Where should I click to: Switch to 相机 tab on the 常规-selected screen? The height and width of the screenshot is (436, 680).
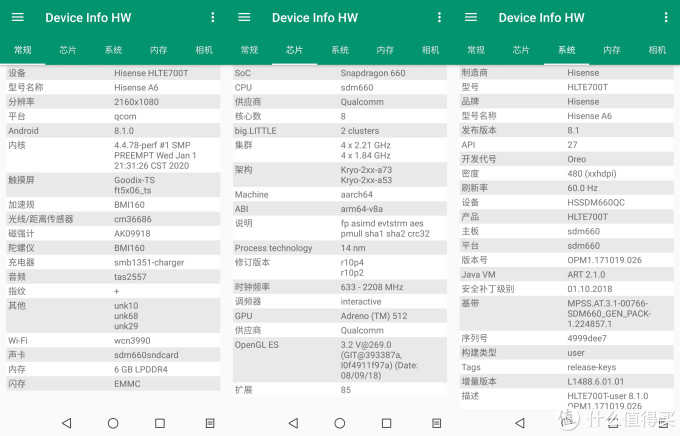(x=204, y=50)
